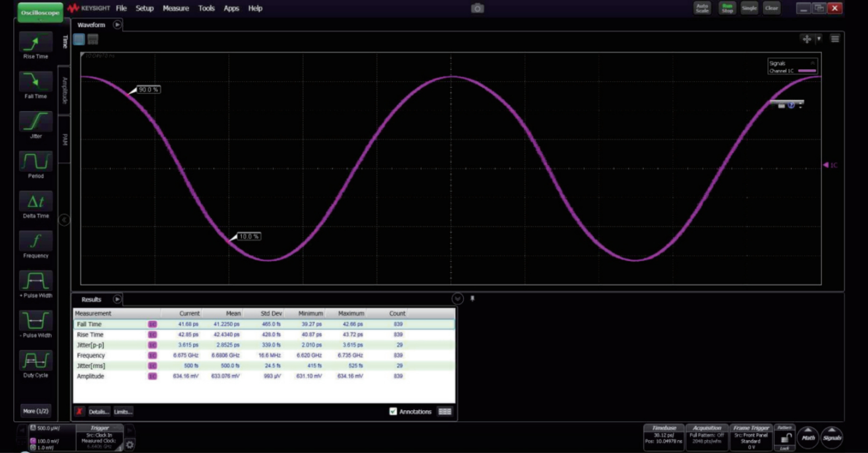Click the Auto Scale button
Image resolution: width=868 pixels, height=453 pixels.
[x=702, y=8]
